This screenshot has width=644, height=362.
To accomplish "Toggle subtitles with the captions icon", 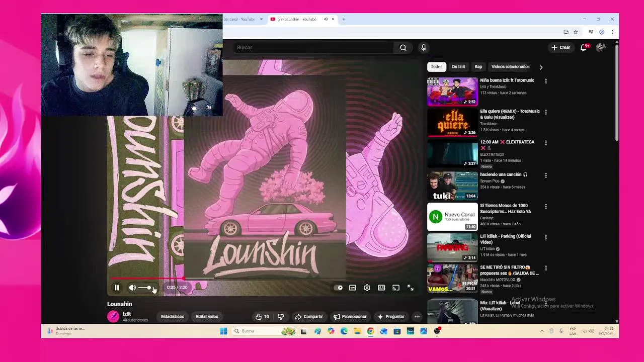I will [x=353, y=288].
